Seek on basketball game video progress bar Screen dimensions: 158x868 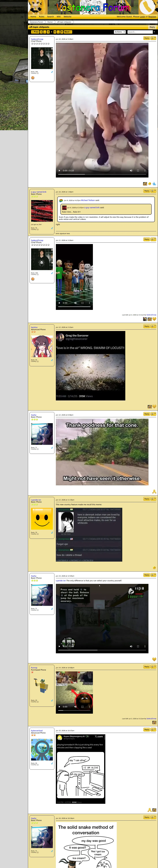click(102, 650)
